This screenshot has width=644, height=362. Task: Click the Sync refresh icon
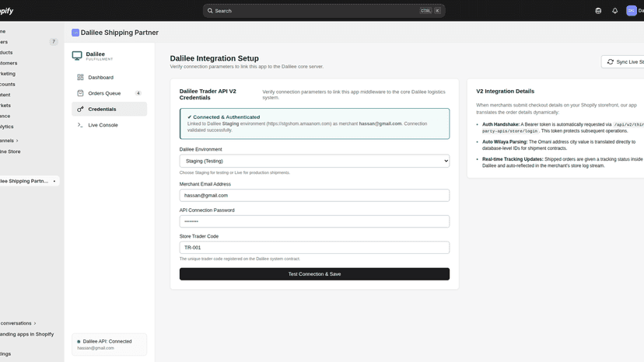(611, 61)
